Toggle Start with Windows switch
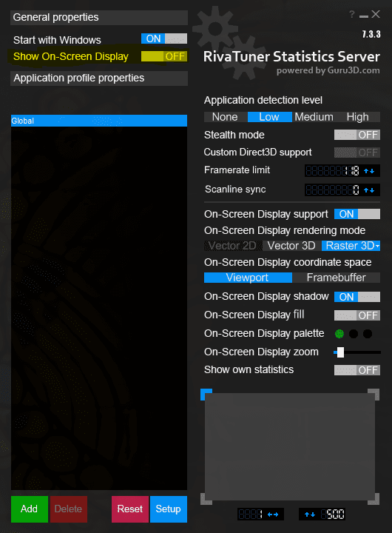392x533 pixels. (x=164, y=38)
